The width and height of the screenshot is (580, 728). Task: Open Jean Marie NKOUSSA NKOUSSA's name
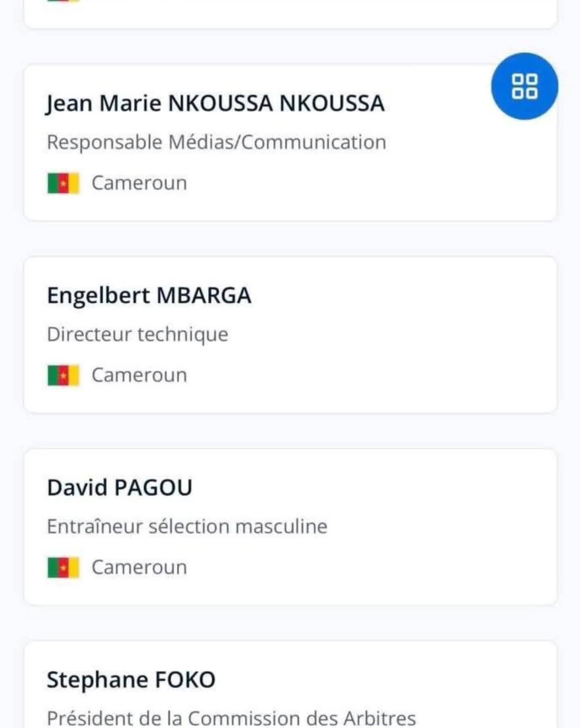coord(215,103)
